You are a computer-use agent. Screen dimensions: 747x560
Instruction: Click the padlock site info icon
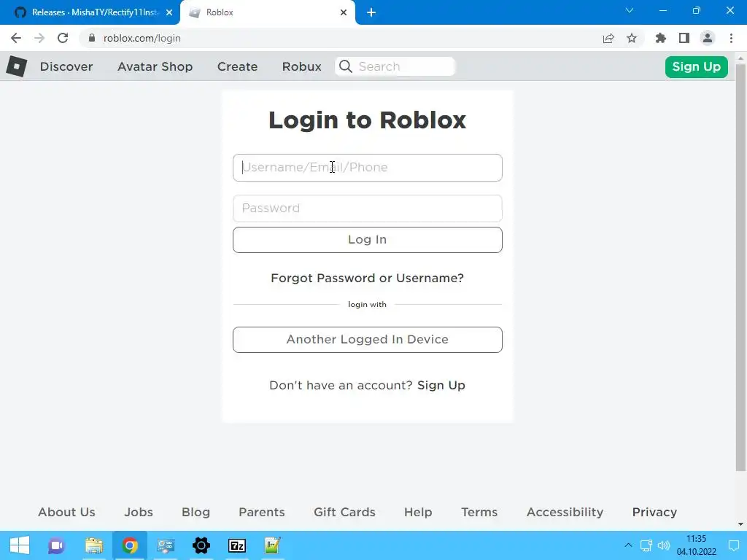point(92,38)
